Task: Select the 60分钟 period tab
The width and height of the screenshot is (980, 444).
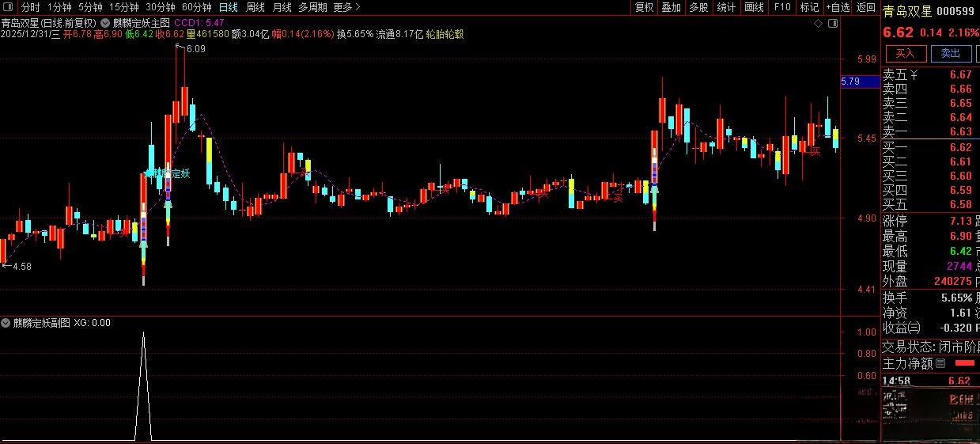Action: point(196,7)
